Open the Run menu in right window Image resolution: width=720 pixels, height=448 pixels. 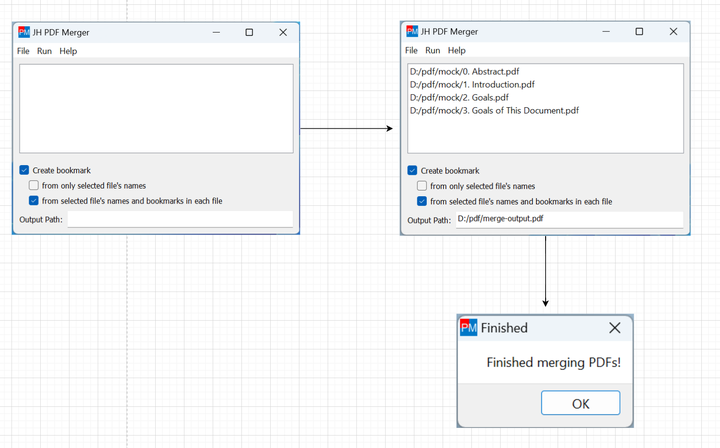click(433, 50)
